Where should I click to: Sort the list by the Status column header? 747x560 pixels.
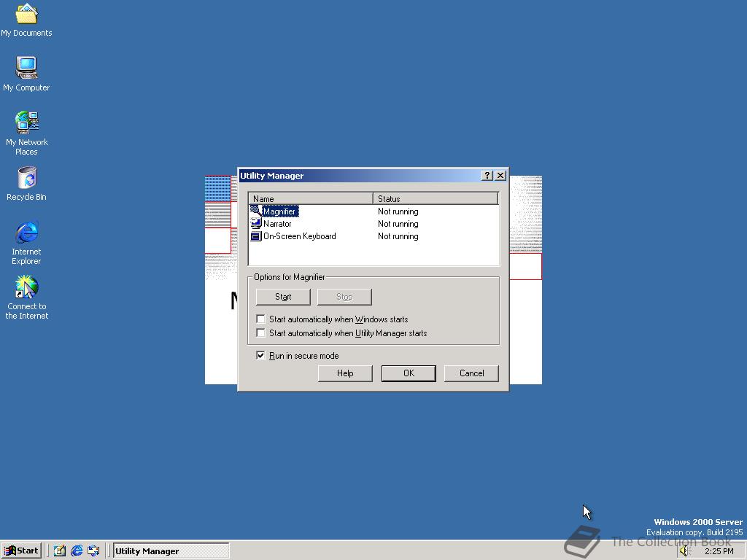[436, 198]
